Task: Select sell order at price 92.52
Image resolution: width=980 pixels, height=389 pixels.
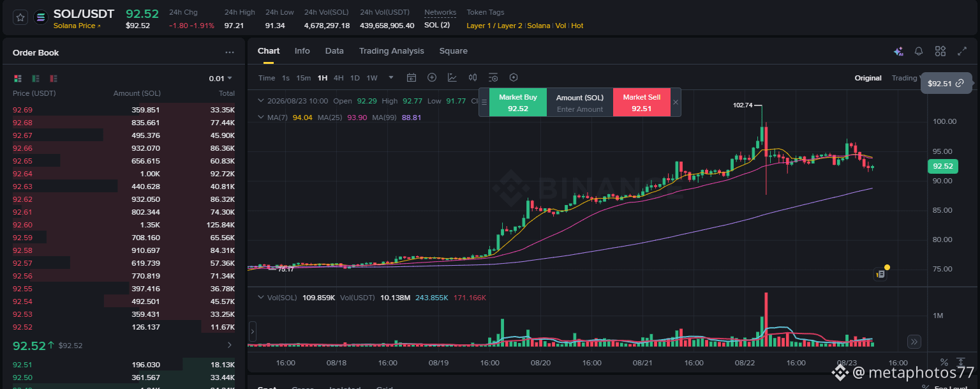Action: pyautogui.click(x=124, y=327)
